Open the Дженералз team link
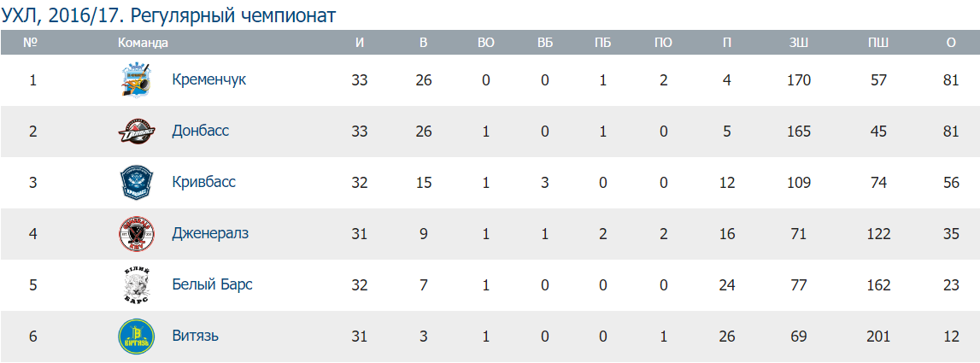 coord(209,234)
